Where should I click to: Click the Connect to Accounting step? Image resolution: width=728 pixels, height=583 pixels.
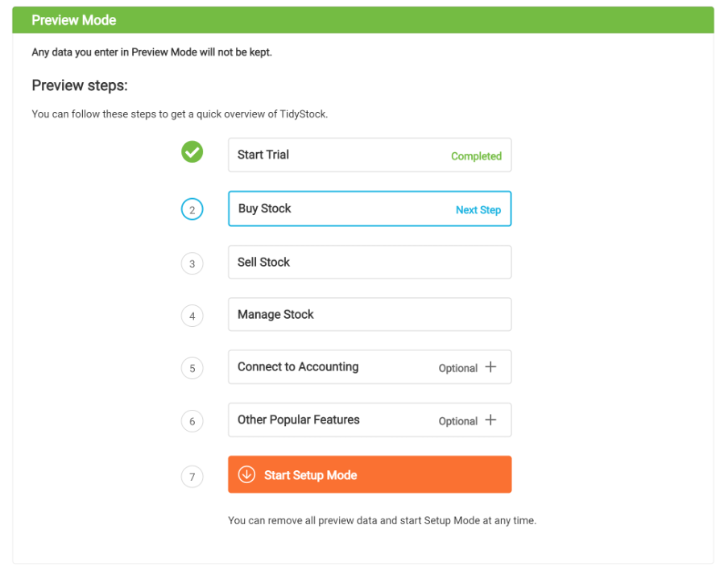pos(370,366)
